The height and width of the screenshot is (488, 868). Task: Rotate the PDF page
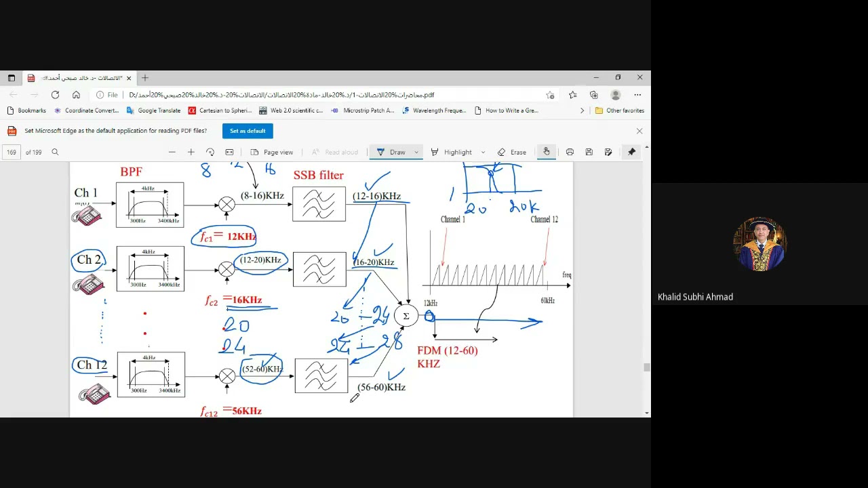[210, 152]
